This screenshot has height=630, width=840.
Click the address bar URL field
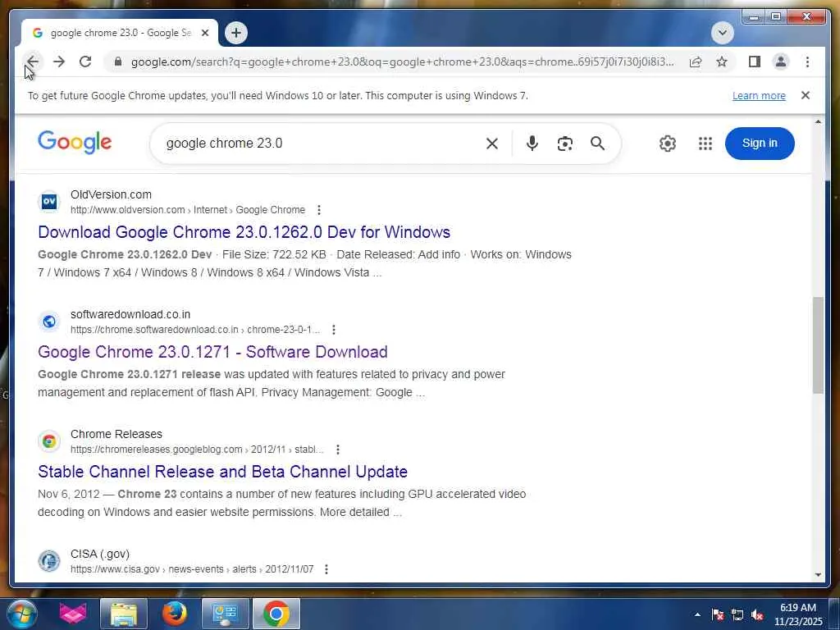click(x=402, y=62)
